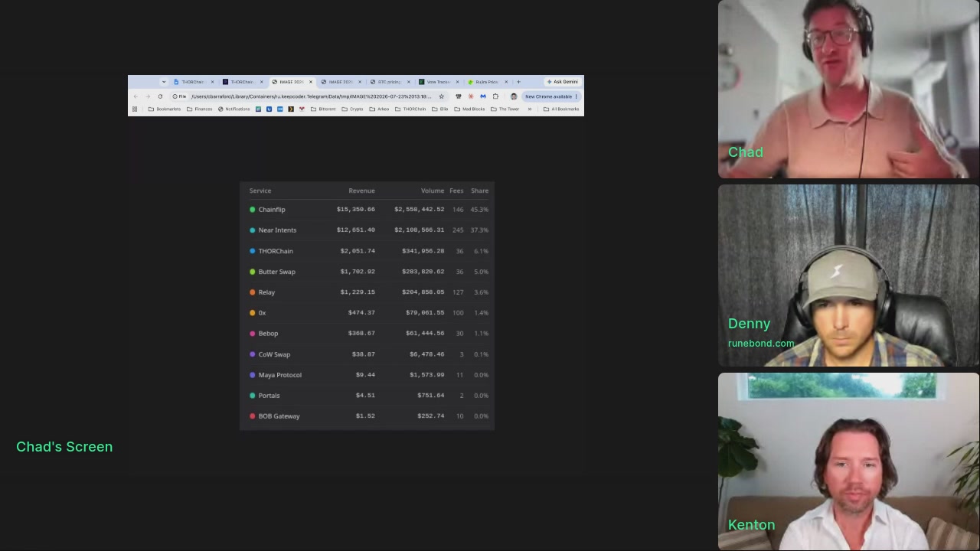Click the address bar URL field
The width and height of the screenshot is (980, 551).
click(310, 96)
